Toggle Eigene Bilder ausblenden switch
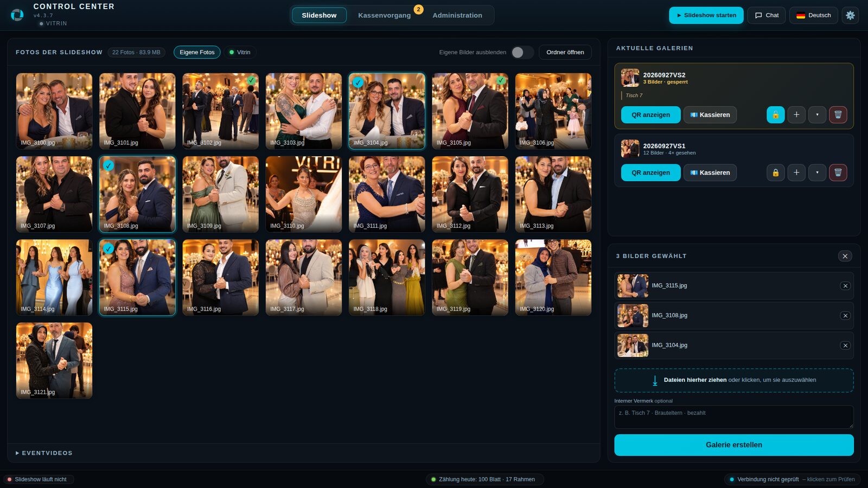 pos(522,52)
